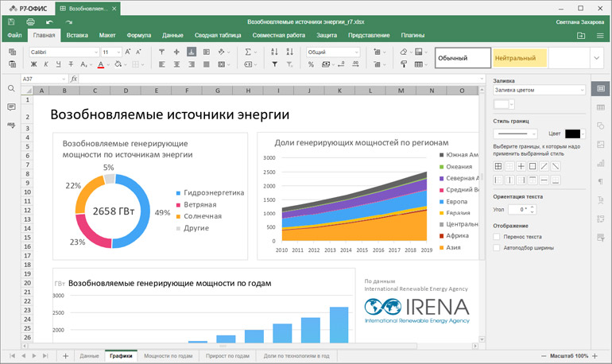Open chart settings in right sidebar
This screenshot has height=364, width=612.
(601, 162)
